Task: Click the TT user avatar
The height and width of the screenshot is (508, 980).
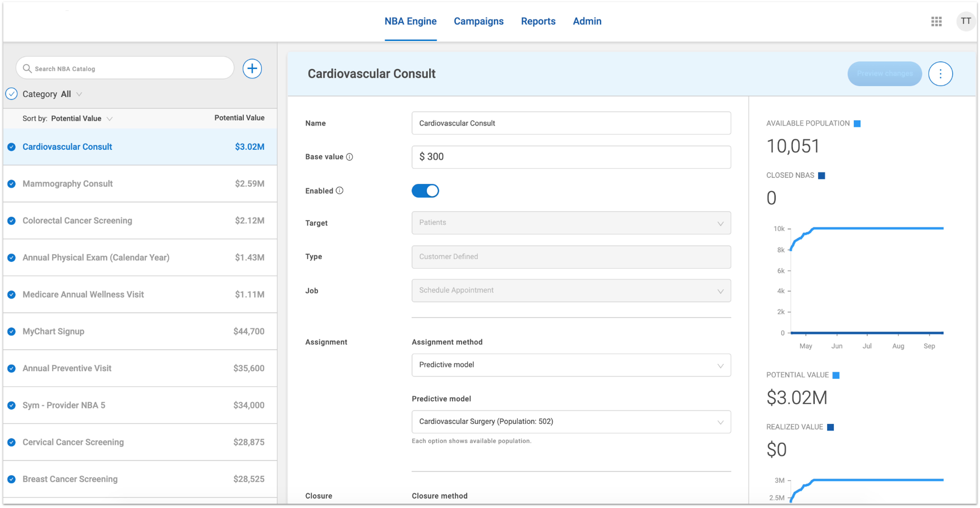Action: click(966, 21)
